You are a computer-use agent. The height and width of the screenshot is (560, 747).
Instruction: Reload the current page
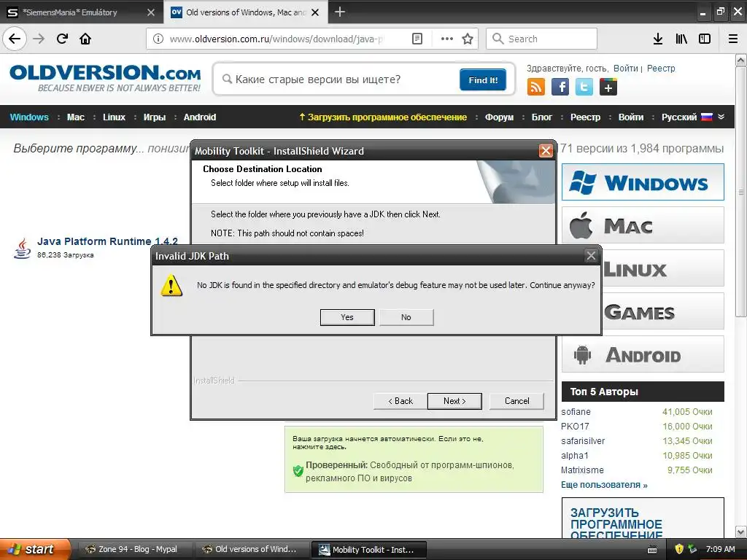click(62, 39)
